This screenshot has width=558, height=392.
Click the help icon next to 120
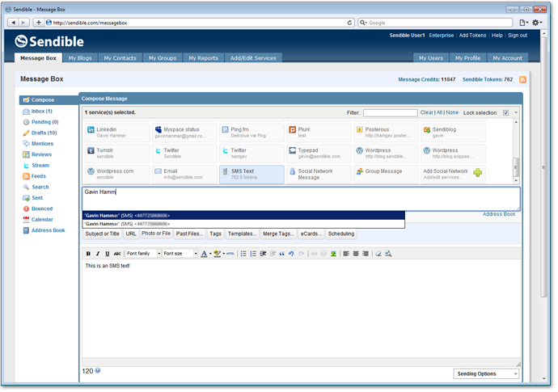pyautogui.click(x=98, y=372)
